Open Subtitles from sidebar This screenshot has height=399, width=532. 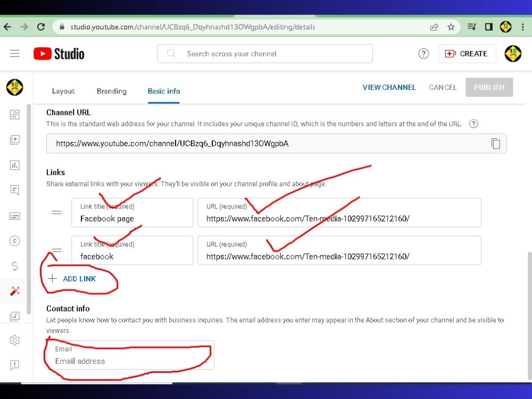[x=14, y=216]
